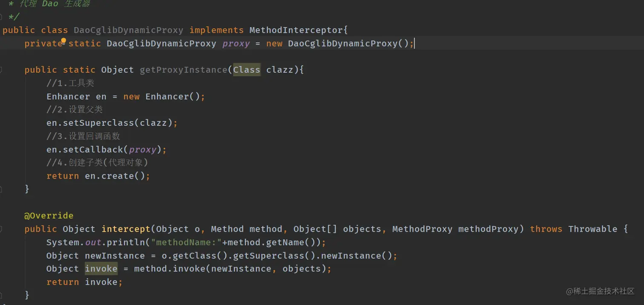Click the comment '//1.工具类'
This screenshot has width=644, height=305.
70,83
